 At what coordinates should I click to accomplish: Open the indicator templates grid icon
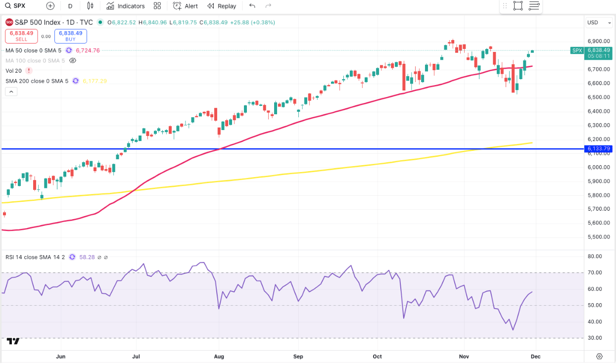(x=157, y=6)
